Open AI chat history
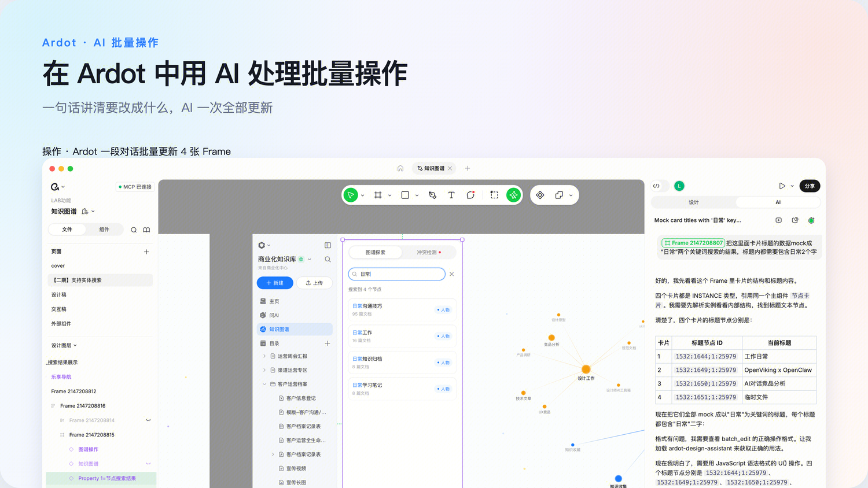The width and height of the screenshot is (868, 488). [795, 220]
